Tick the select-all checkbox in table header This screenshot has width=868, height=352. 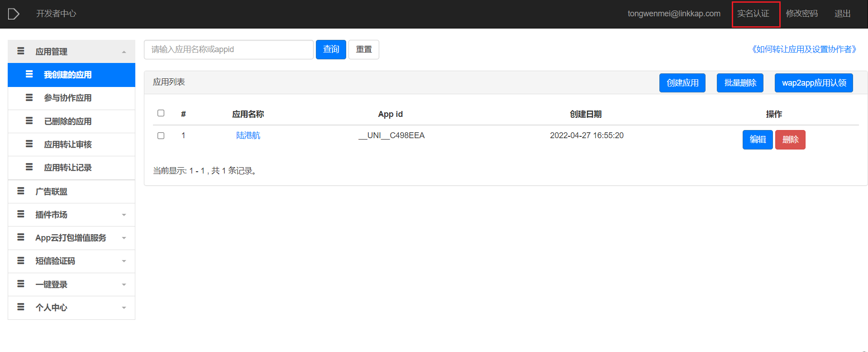pos(161,113)
